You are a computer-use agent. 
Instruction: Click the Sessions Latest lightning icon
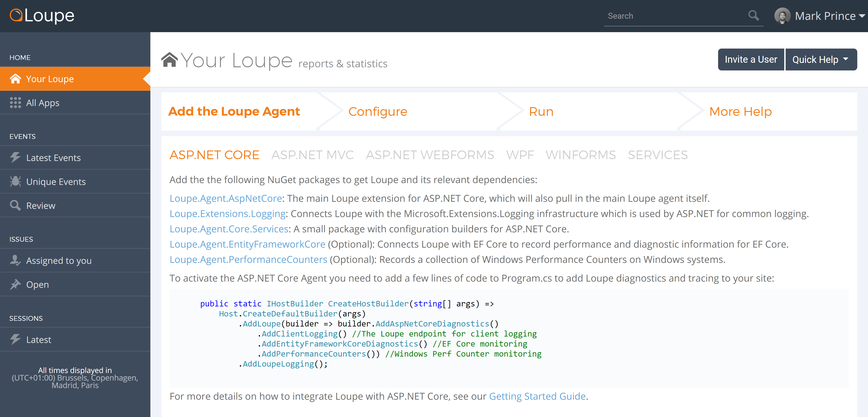coord(16,339)
